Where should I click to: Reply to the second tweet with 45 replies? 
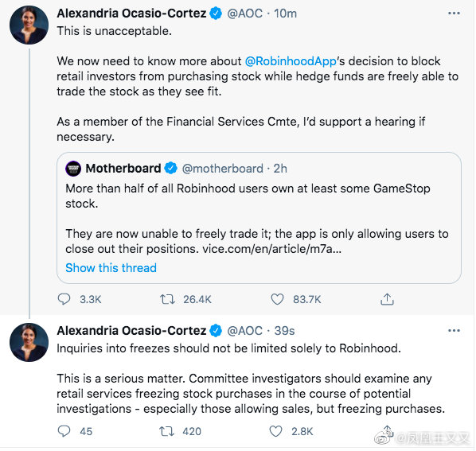coord(64,431)
